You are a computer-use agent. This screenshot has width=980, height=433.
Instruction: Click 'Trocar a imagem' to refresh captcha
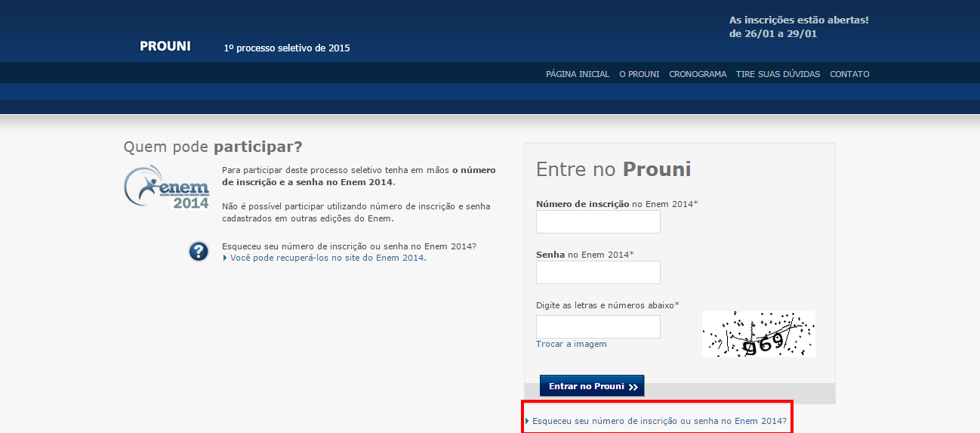point(571,344)
